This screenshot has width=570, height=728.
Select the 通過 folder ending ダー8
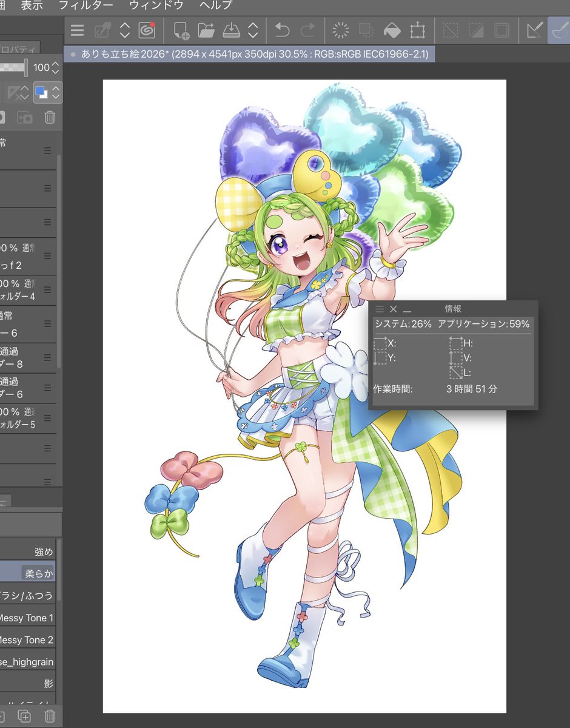[29, 357]
